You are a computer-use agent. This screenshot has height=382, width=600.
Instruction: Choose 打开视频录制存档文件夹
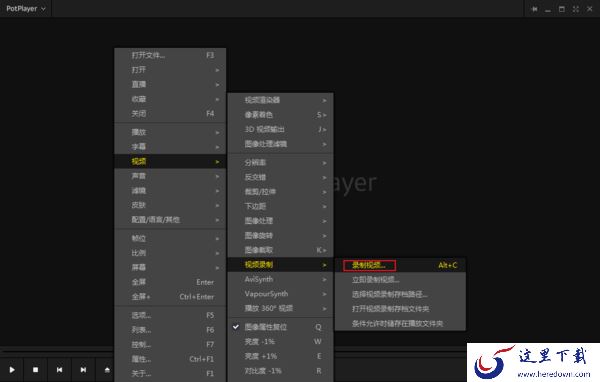tap(400, 309)
